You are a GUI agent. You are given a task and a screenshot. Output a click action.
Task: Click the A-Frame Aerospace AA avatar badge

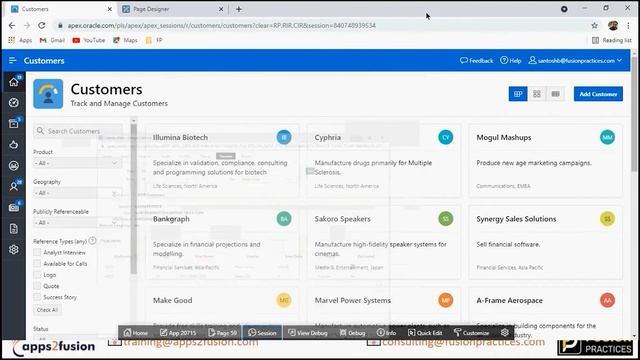pyautogui.click(x=607, y=300)
